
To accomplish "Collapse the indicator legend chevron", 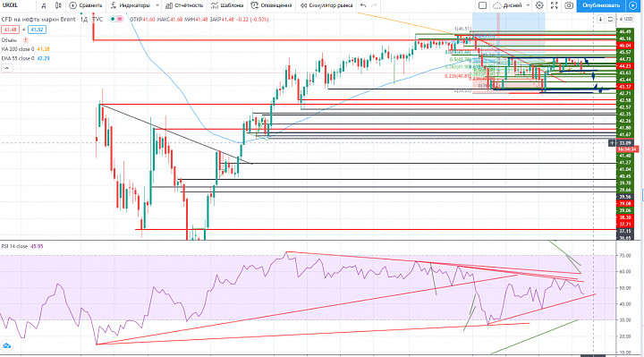I will (6, 68).
